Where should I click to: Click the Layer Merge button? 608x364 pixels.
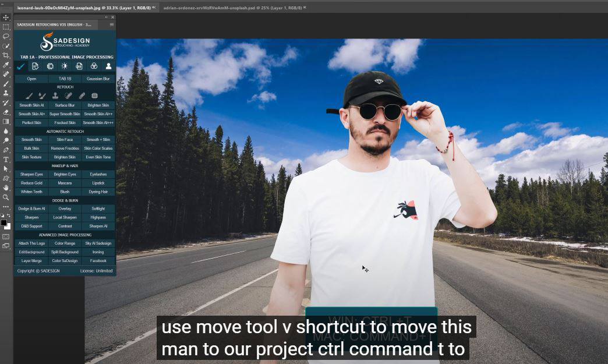[x=31, y=261]
